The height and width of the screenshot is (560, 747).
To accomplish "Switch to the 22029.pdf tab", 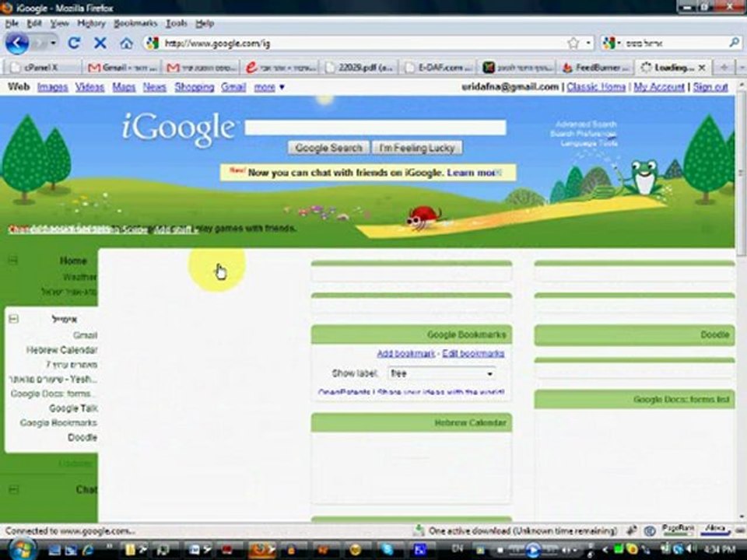I will click(359, 68).
